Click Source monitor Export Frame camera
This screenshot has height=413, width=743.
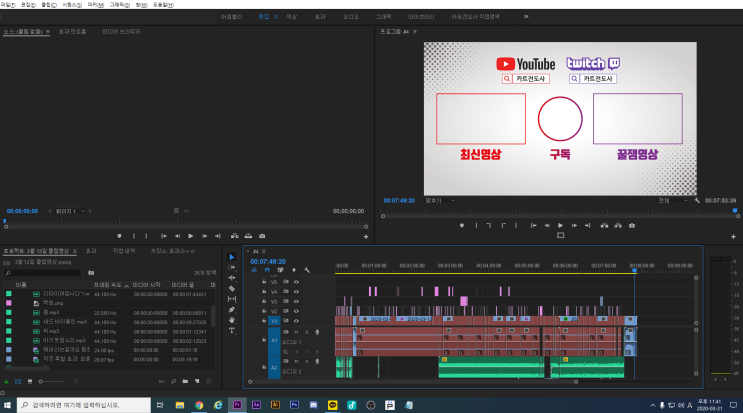pyautogui.click(x=262, y=236)
